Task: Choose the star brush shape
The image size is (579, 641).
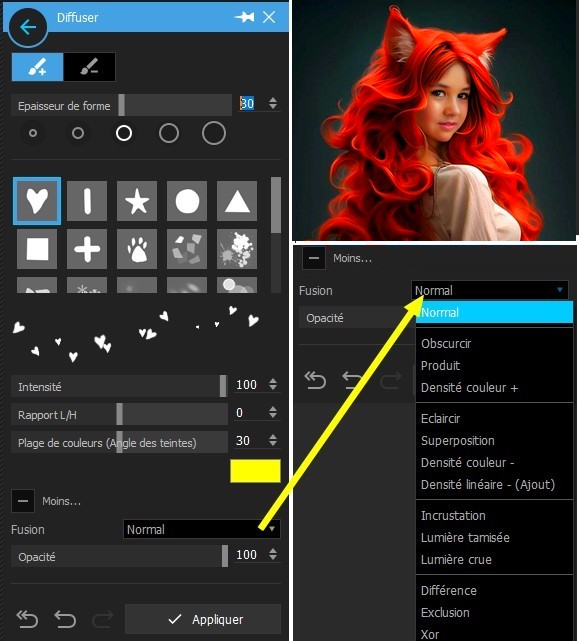Action: (137, 201)
